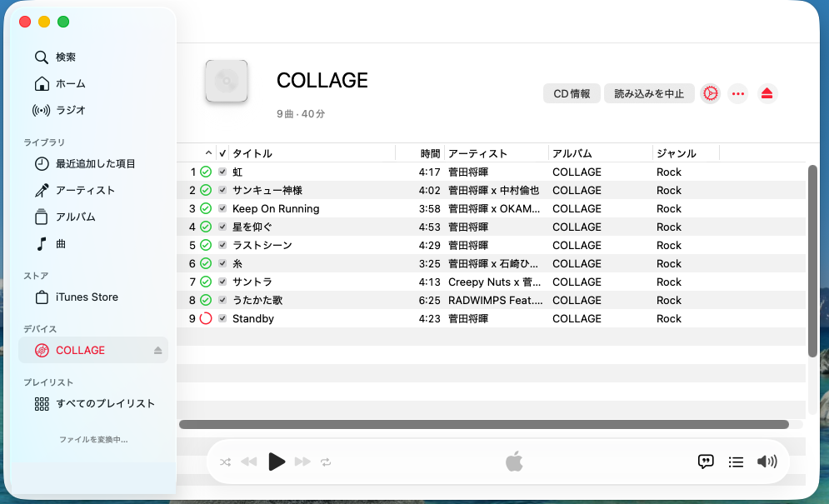
Task: Uncheck the checkbox for 虹
Action: 222,172
